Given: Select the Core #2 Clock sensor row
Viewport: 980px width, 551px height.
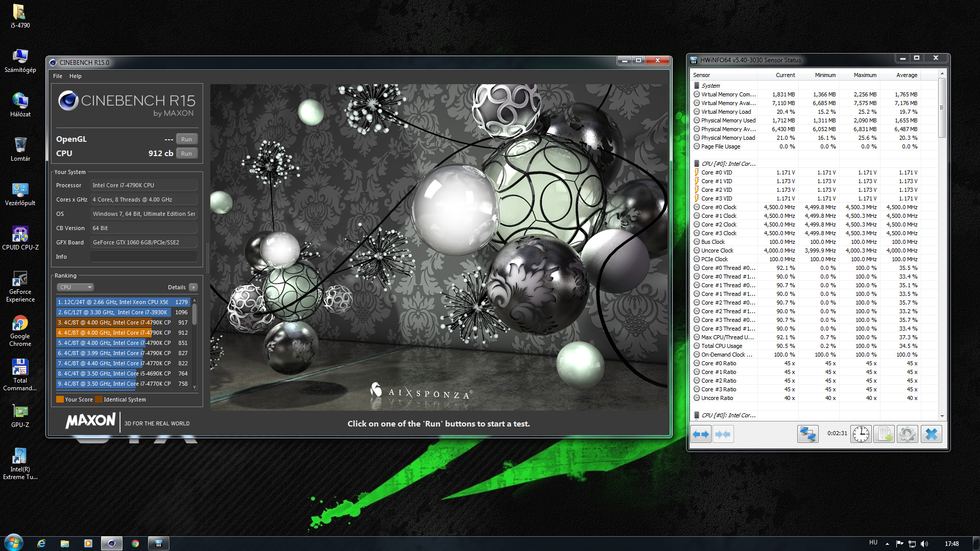Looking at the screenshot, I should (x=814, y=224).
